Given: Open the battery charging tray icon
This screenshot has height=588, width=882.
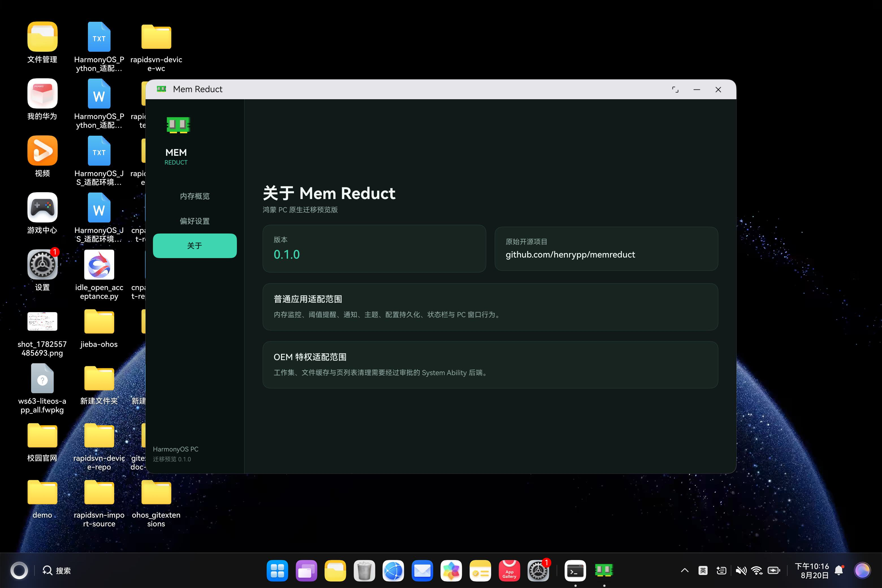Looking at the screenshot, I should (x=774, y=570).
